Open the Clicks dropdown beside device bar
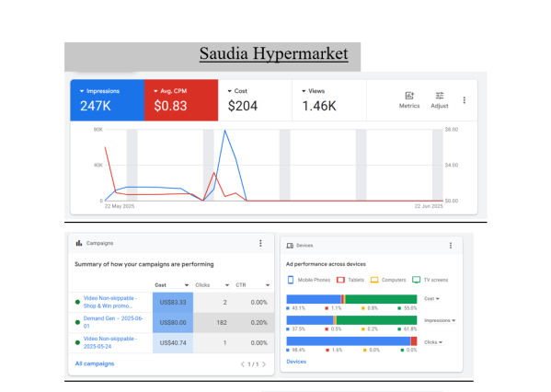Image resolution: width=551 pixels, height=392 pixels. tap(433, 342)
